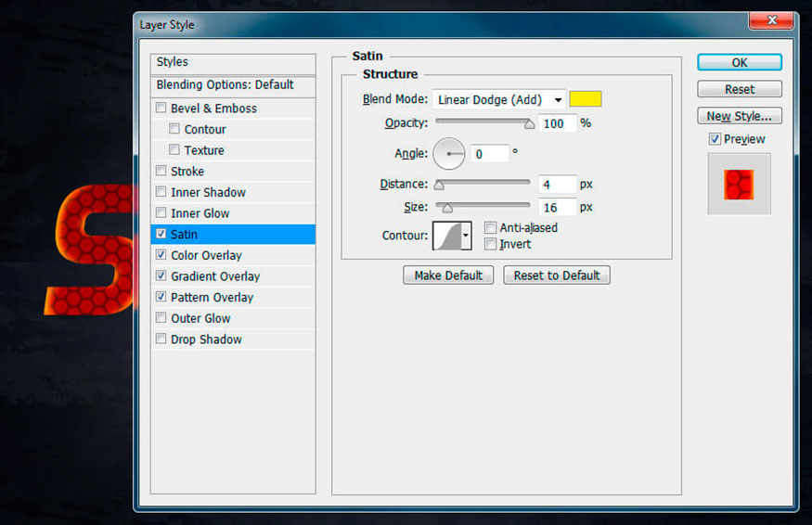
Task: Click the Make Default button
Action: point(448,275)
